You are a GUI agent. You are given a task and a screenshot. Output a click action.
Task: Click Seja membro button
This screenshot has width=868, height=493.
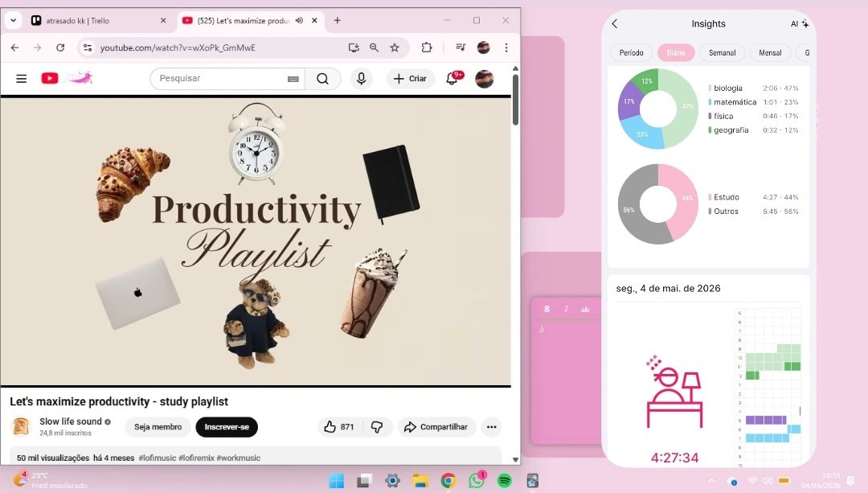[158, 426]
